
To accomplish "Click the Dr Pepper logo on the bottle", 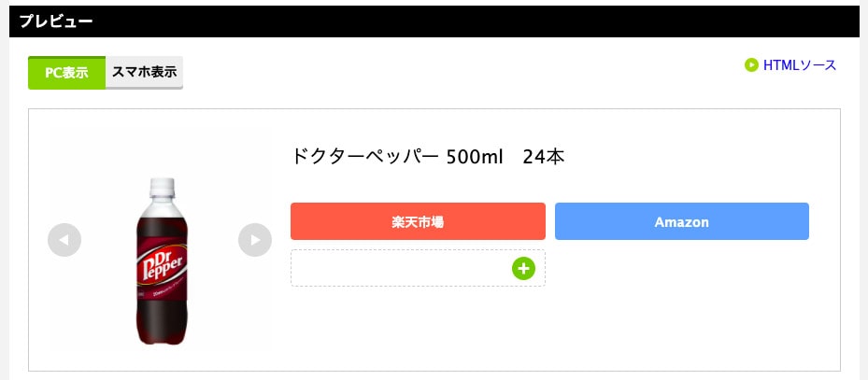I will pos(161,264).
